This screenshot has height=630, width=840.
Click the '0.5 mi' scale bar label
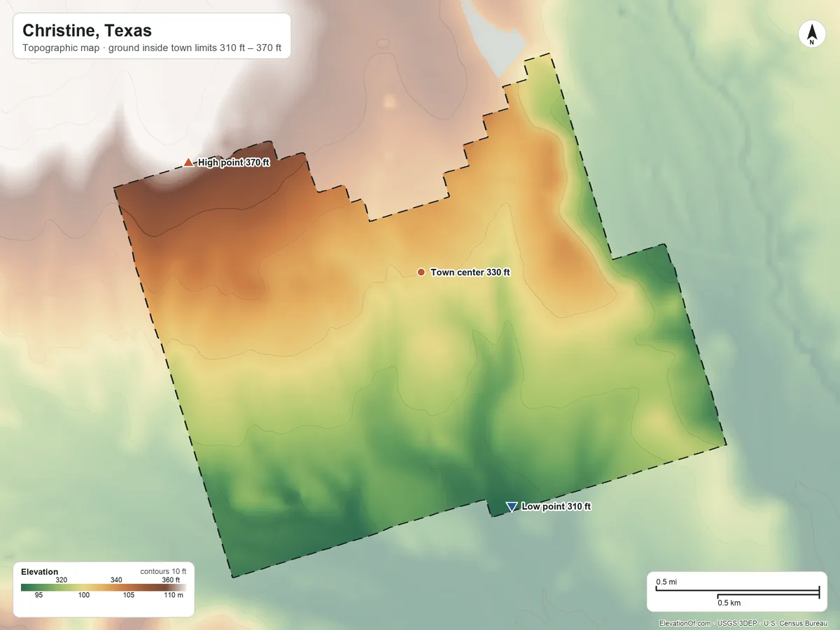666,582
